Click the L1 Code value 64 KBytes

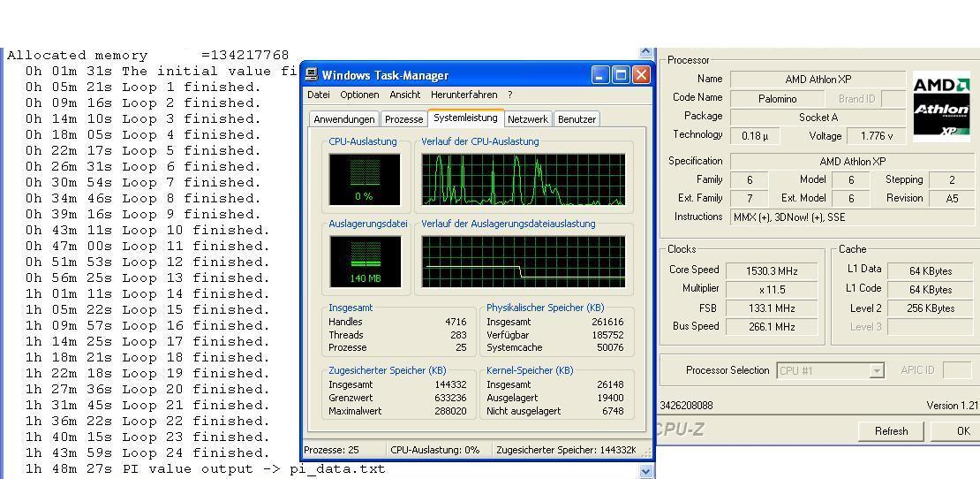pyautogui.click(x=931, y=290)
